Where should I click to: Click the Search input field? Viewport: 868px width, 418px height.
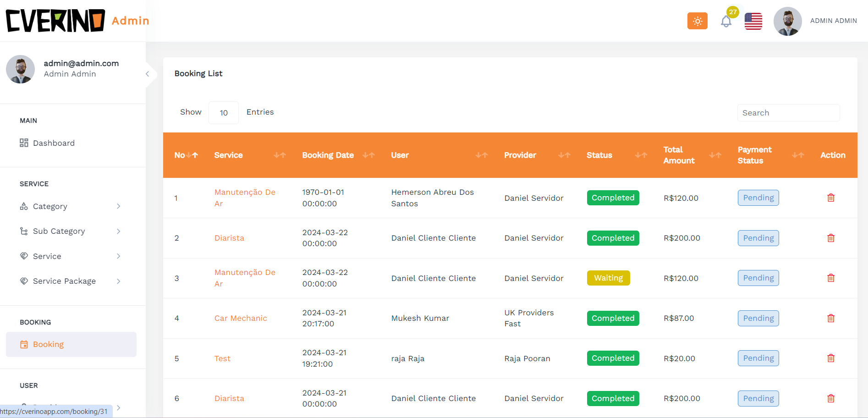coord(788,113)
